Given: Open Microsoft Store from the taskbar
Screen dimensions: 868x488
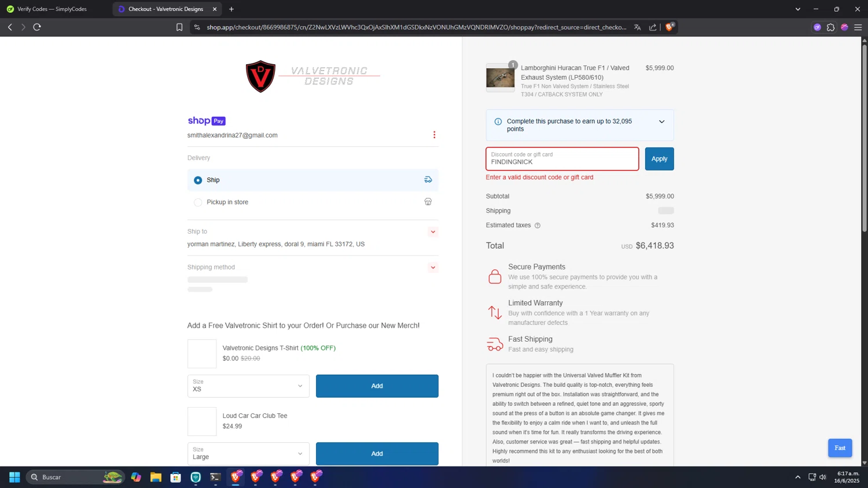Looking at the screenshot, I should pos(176,477).
